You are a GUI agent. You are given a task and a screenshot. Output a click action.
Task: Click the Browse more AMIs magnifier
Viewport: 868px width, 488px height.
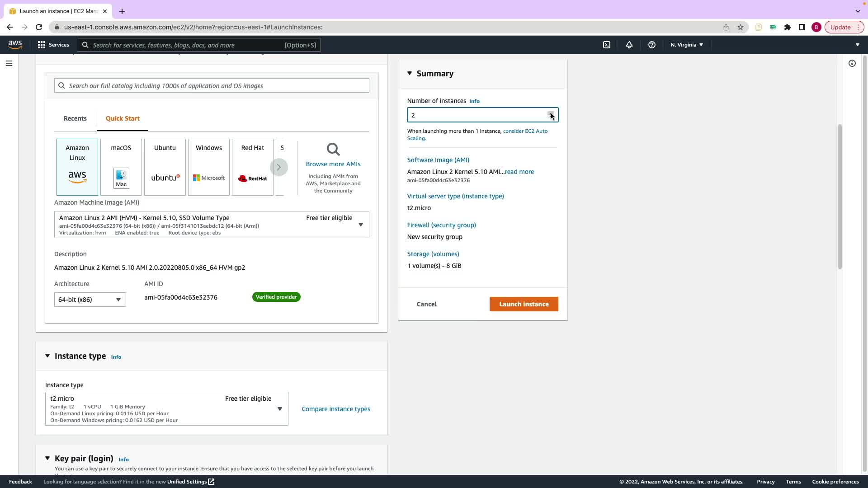tap(333, 150)
